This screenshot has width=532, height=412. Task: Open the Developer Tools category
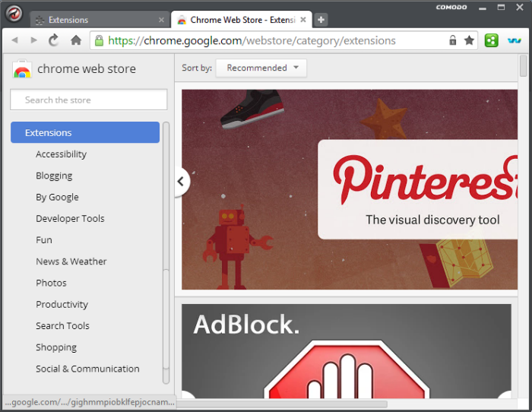click(70, 219)
